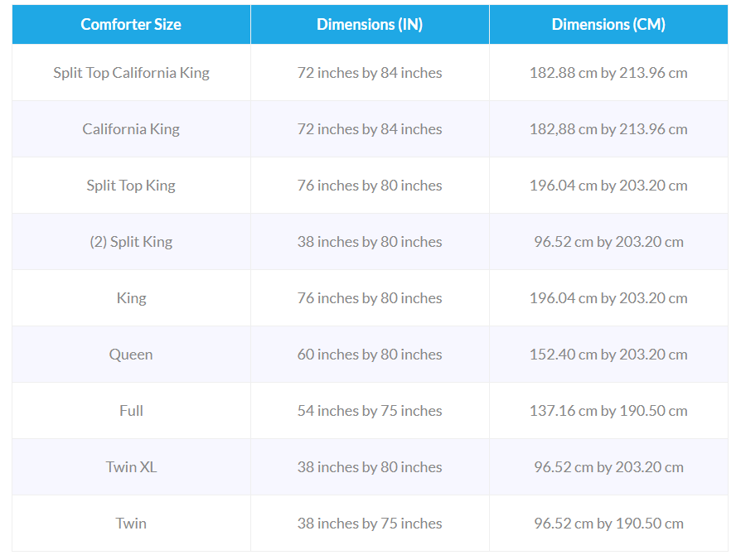
Task: Select the Split Top King row label
Action: pyautogui.click(x=131, y=186)
